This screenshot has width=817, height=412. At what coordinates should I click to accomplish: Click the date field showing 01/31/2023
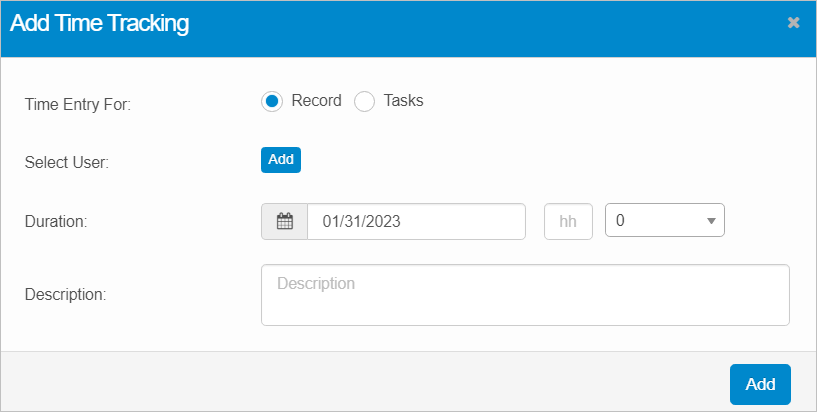(x=415, y=222)
